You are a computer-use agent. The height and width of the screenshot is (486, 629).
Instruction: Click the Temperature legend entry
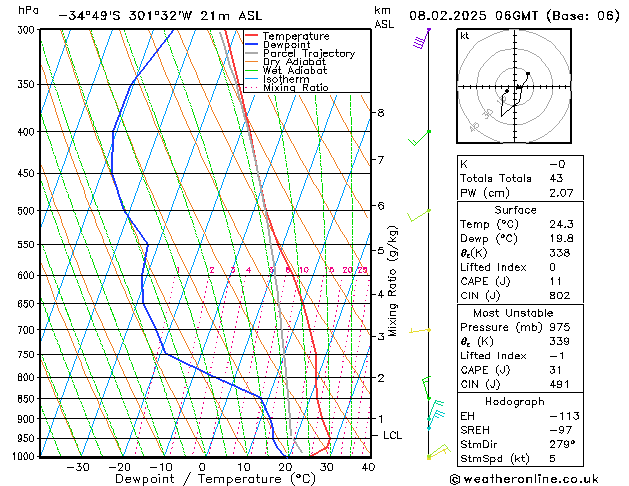[x=292, y=36]
